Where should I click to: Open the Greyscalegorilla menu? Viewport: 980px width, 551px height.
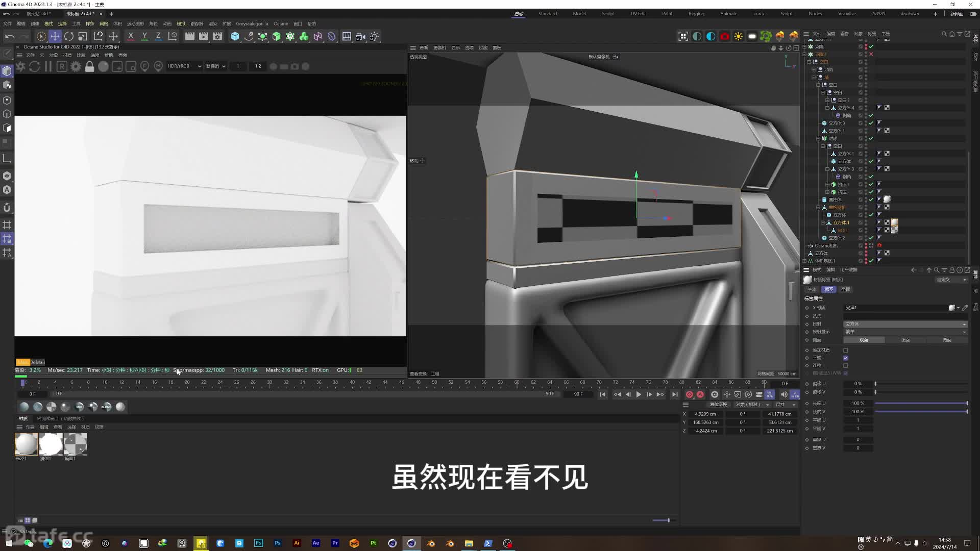[252, 23]
